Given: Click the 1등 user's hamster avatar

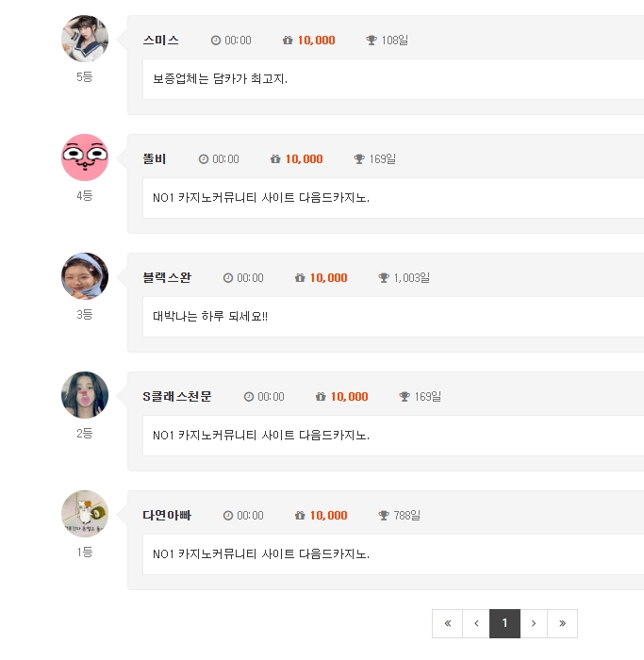Looking at the screenshot, I should pos(85,514).
